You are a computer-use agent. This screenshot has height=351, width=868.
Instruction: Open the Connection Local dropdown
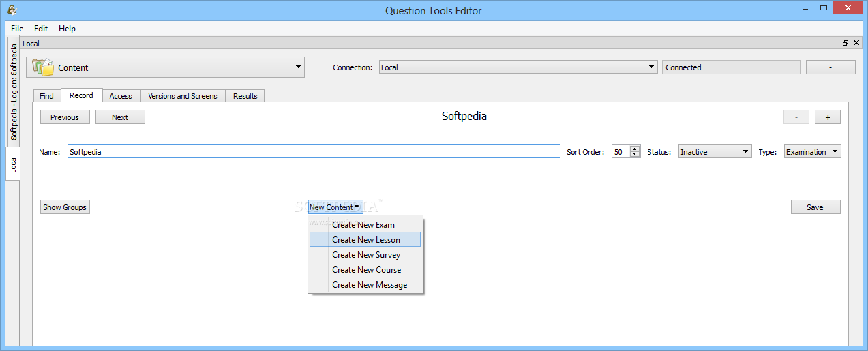pos(518,67)
